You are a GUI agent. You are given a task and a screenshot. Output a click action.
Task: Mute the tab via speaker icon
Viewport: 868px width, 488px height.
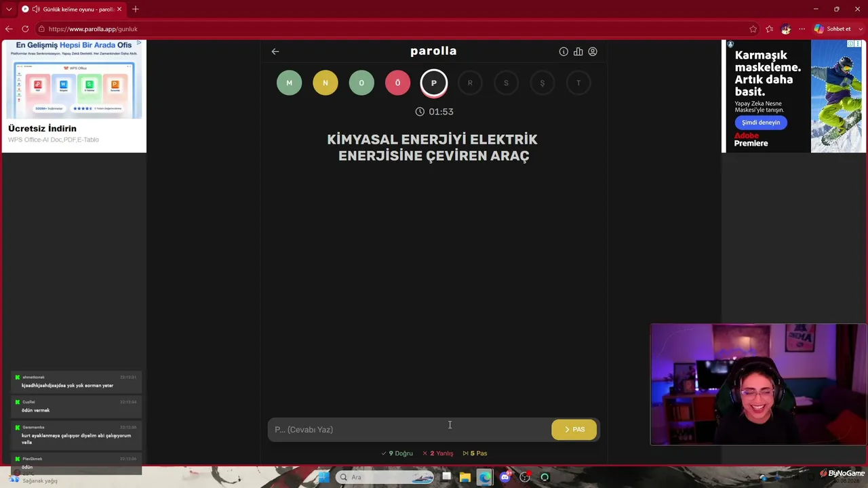point(36,9)
